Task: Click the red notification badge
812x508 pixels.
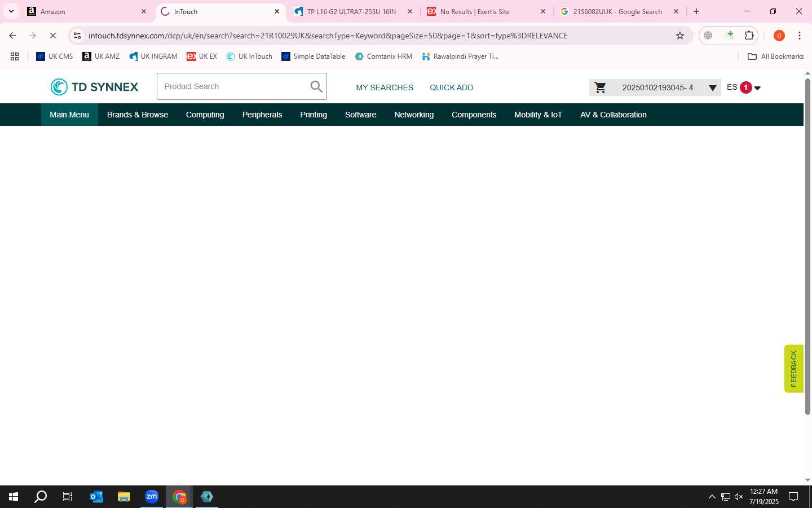Action: [x=746, y=87]
